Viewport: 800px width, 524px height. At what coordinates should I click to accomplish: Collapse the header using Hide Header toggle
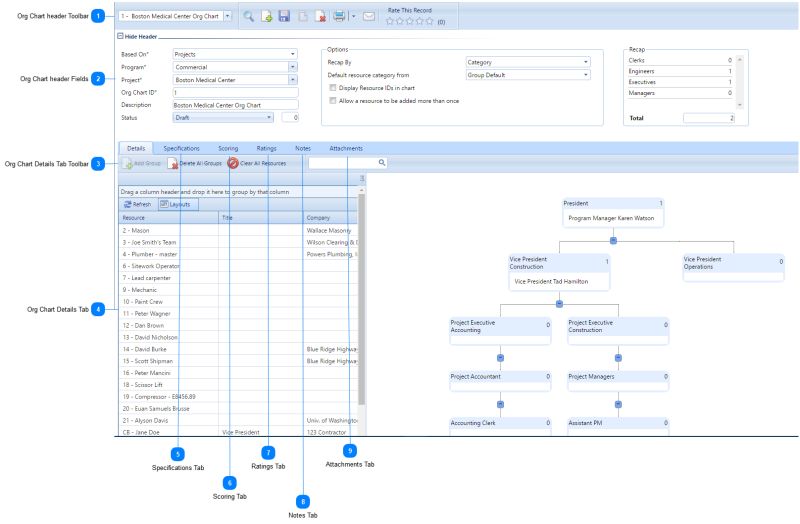(x=120, y=36)
